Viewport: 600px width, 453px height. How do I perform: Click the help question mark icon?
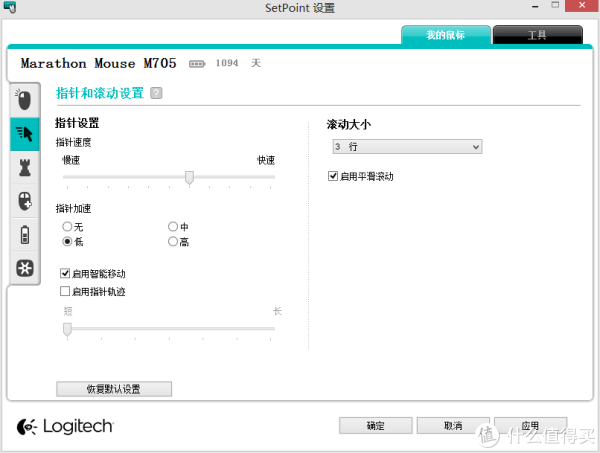pyautogui.click(x=156, y=93)
